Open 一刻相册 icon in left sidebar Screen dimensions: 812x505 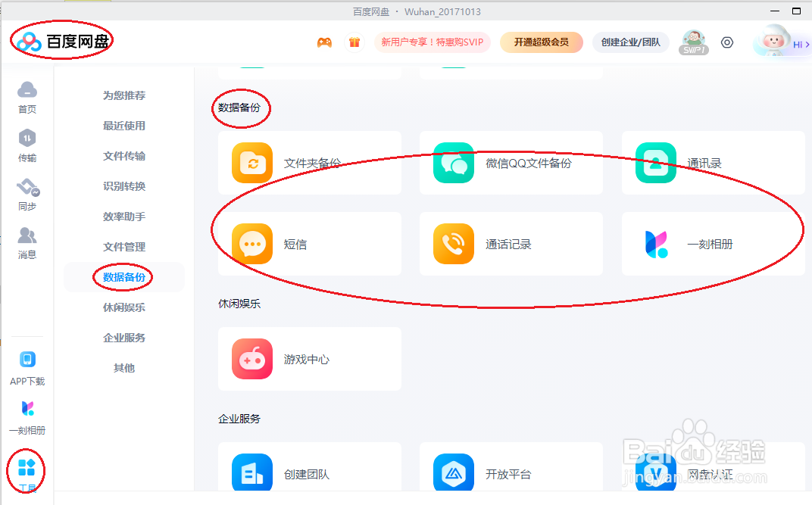(x=27, y=408)
